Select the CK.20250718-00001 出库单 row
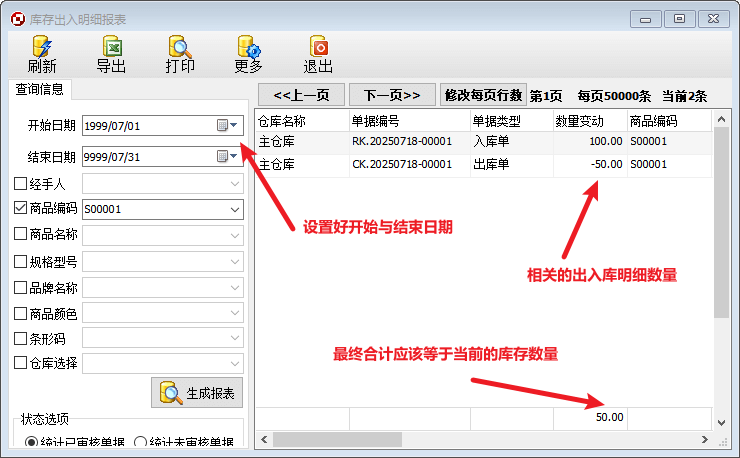This screenshot has height=458, width=740. 483,165
